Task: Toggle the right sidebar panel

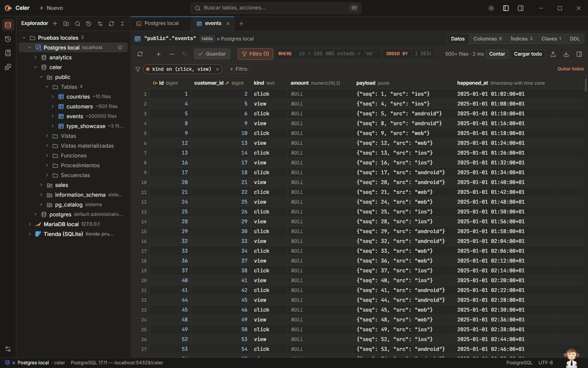Action: (521, 8)
